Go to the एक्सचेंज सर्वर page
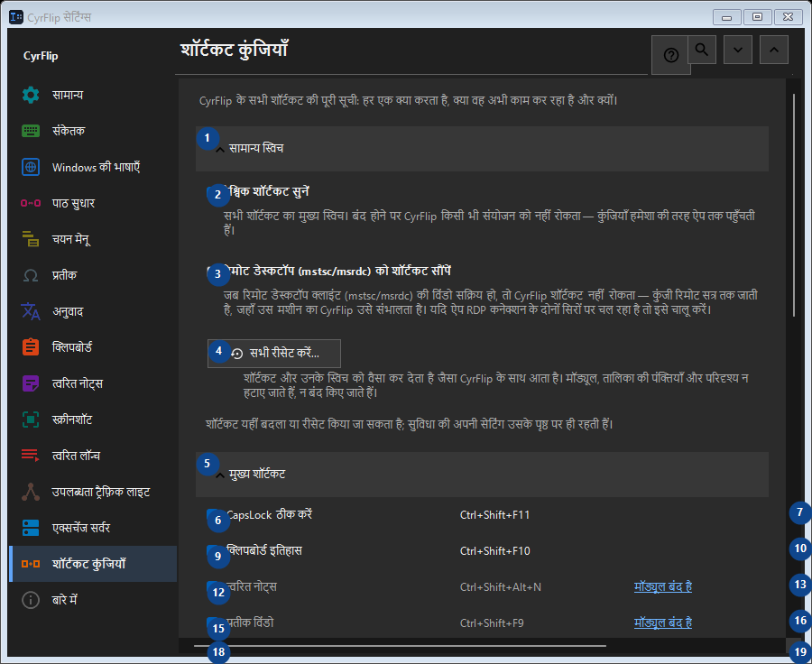 (93, 528)
